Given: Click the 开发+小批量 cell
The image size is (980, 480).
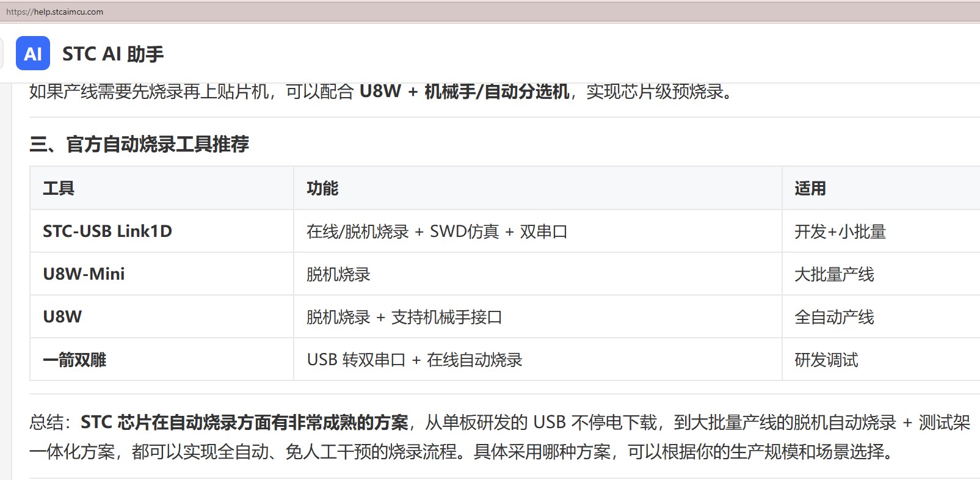Looking at the screenshot, I should (881, 231).
